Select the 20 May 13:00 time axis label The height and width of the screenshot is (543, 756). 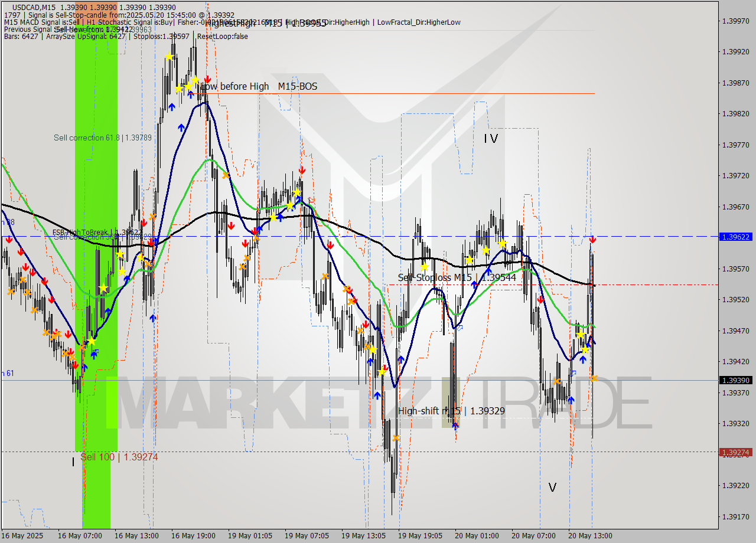(x=589, y=536)
